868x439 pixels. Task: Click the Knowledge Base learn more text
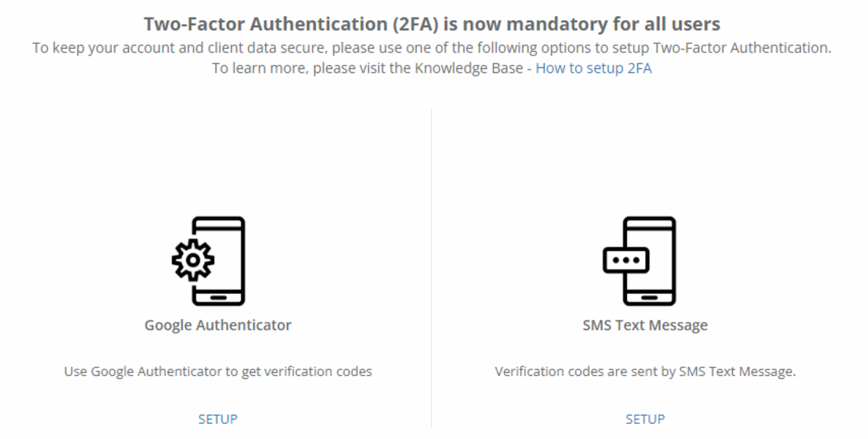point(372,69)
